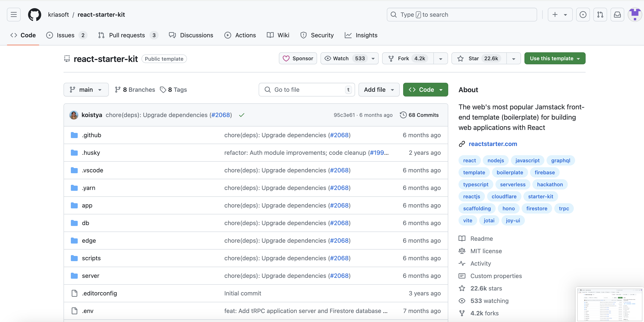Click the Tags label icon

tap(163, 90)
